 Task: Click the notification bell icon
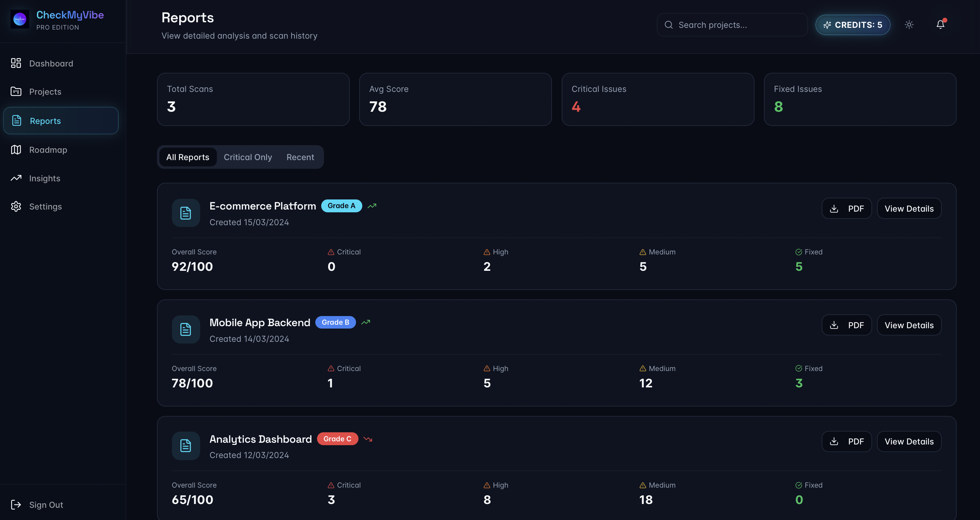[x=940, y=25]
